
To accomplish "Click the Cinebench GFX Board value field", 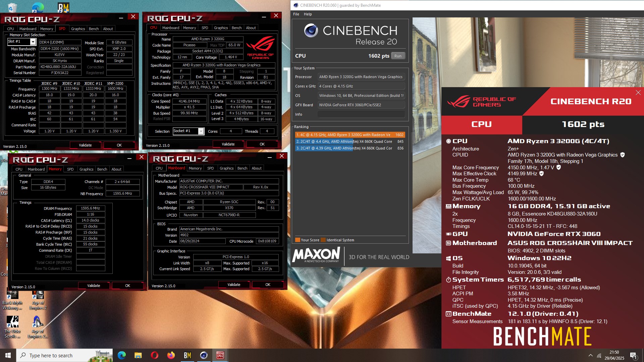I will pyautogui.click(x=361, y=105).
